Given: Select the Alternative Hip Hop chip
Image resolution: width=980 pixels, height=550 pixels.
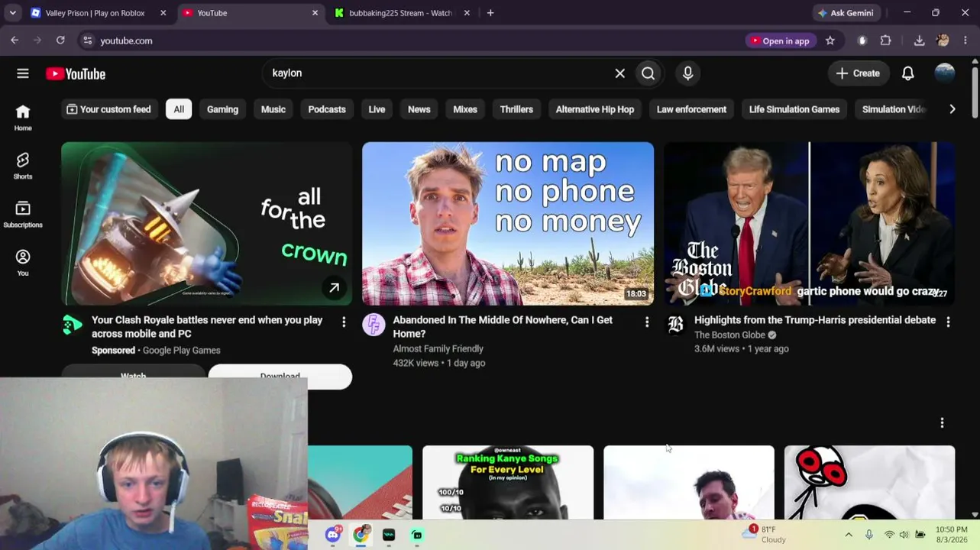Looking at the screenshot, I should coord(595,109).
